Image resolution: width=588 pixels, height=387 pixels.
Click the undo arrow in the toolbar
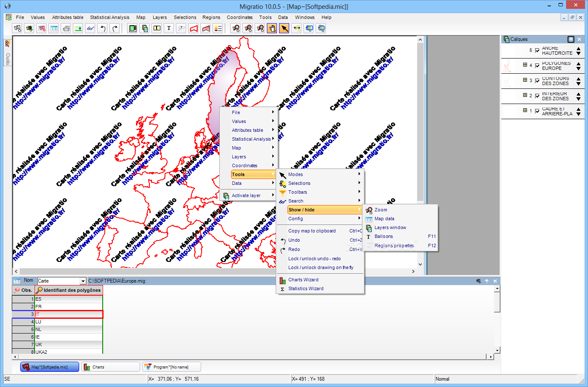[102, 28]
